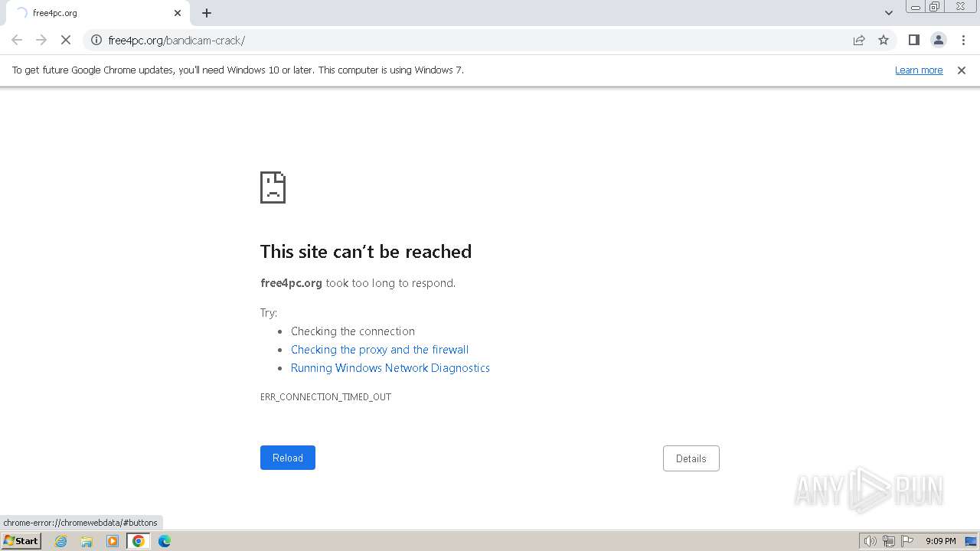Open the Chrome profile menu
The height and width of the screenshot is (551, 980).
939,40
